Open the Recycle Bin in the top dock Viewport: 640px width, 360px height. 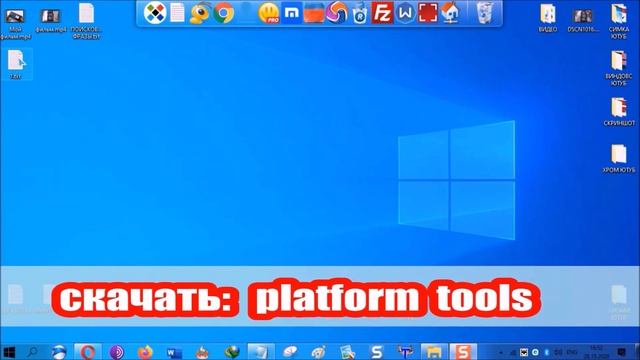pos(484,13)
